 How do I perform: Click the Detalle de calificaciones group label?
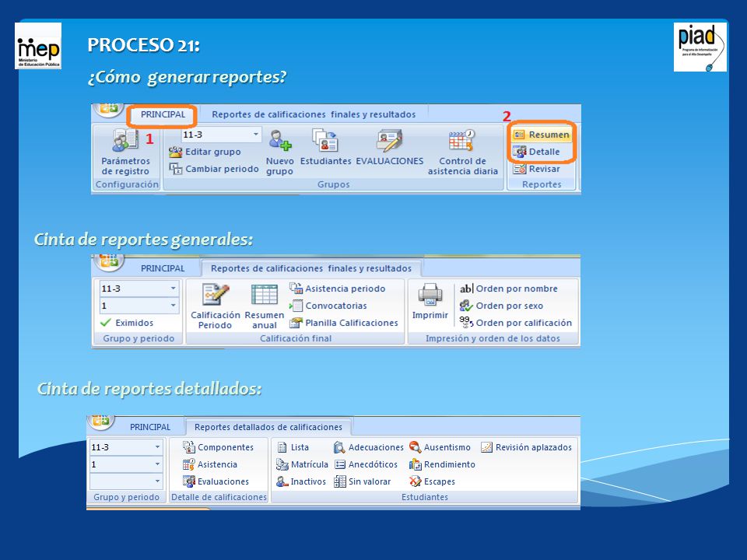[x=219, y=497]
